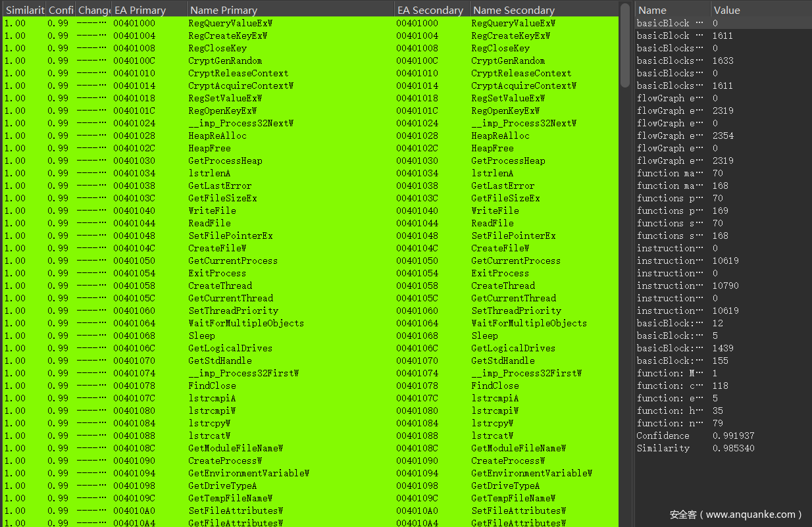Image resolution: width=812 pixels, height=527 pixels.
Task: Select the WaitForMultipleObjects row
Action: [310, 323]
